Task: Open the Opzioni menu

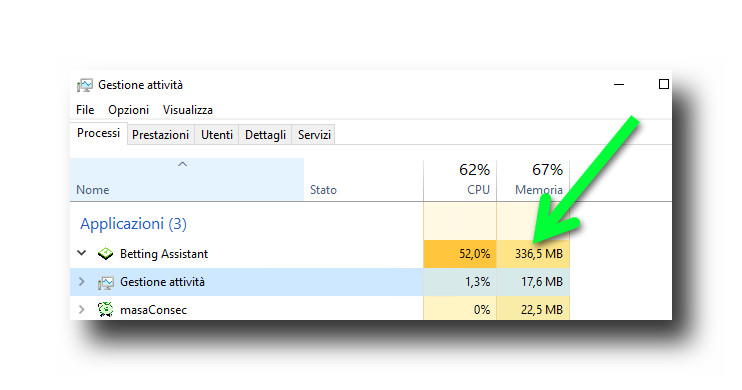Action: pos(128,110)
